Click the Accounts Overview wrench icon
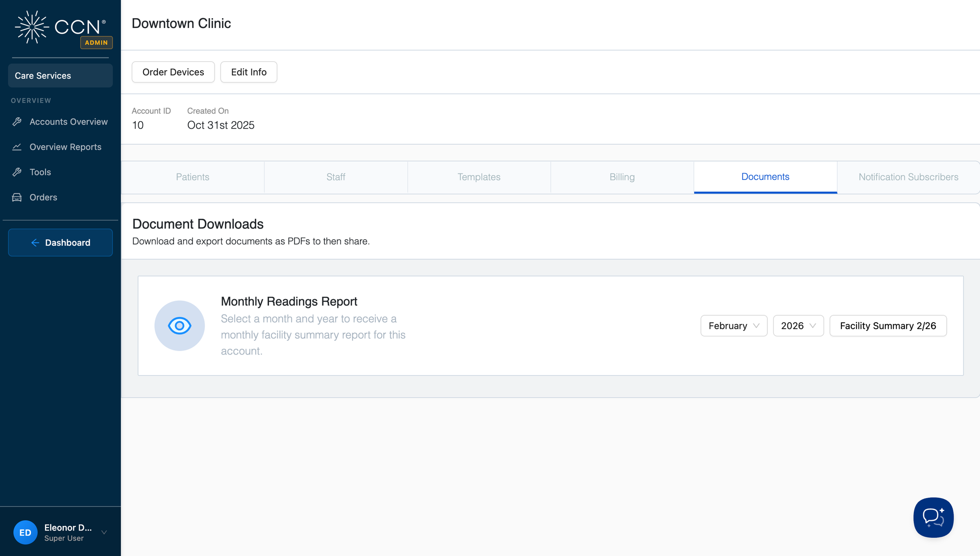The image size is (980, 556). (17, 122)
